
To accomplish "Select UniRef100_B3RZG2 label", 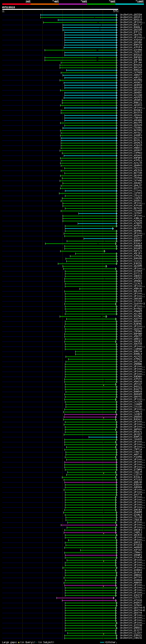I will pos(131,263).
